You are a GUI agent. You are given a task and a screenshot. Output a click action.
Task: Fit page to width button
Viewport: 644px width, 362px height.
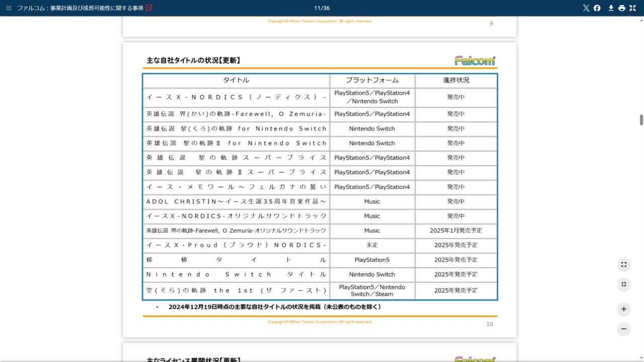[x=624, y=284]
